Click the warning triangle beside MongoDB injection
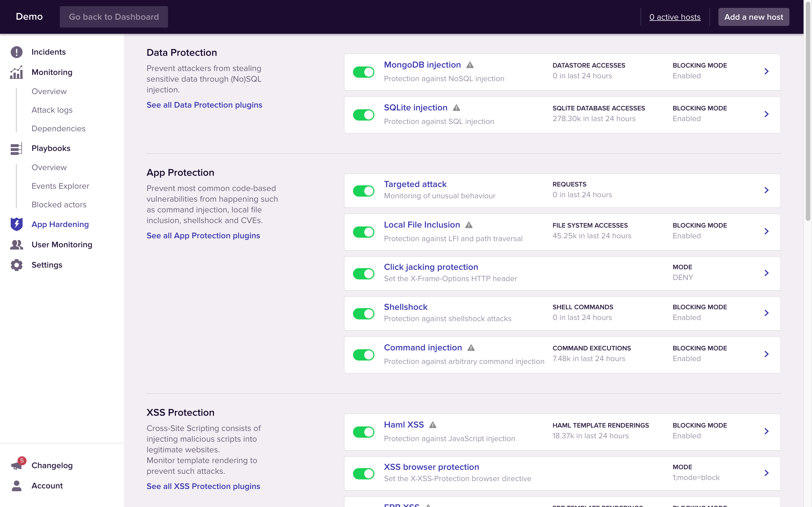This screenshot has height=507, width=812. pyautogui.click(x=470, y=65)
